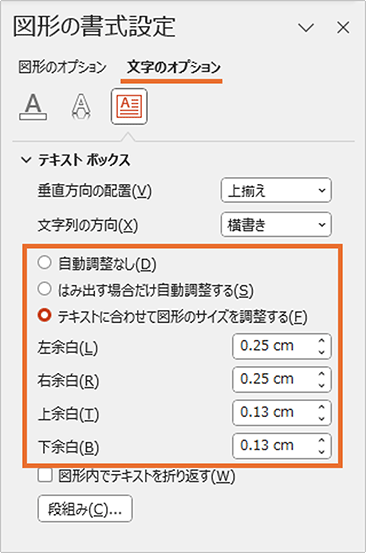Select 自動調整なし radio button
Viewport: 366px width, 553px height.
44,262
